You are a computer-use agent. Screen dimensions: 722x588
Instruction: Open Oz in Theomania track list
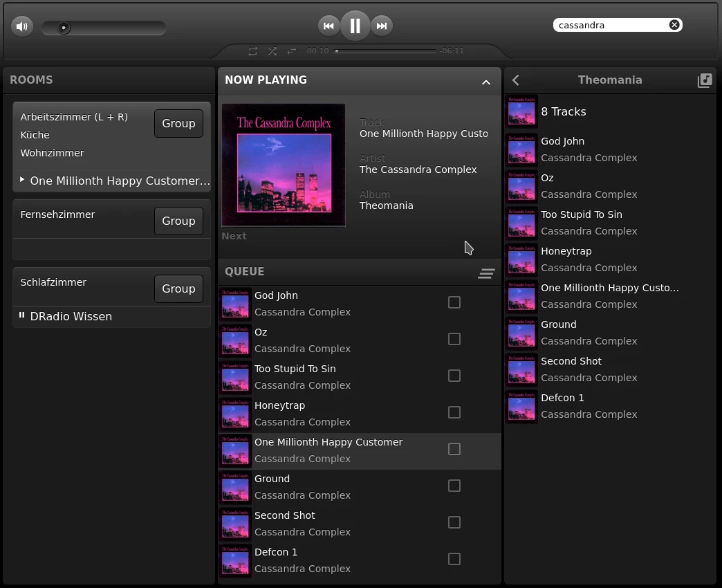(610, 187)
